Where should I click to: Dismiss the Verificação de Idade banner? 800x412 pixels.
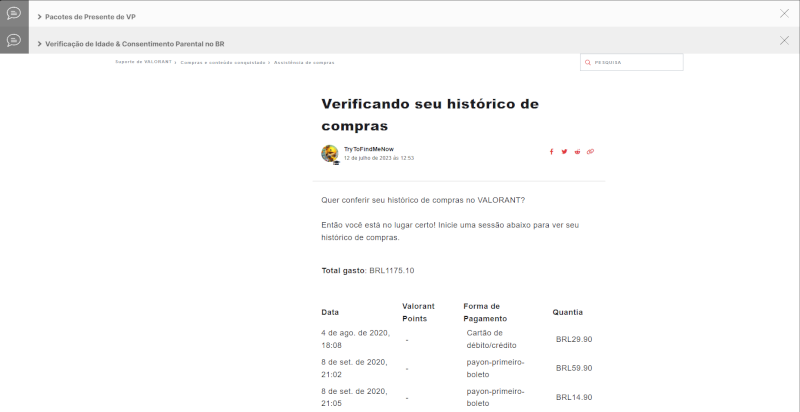(784, 41)
